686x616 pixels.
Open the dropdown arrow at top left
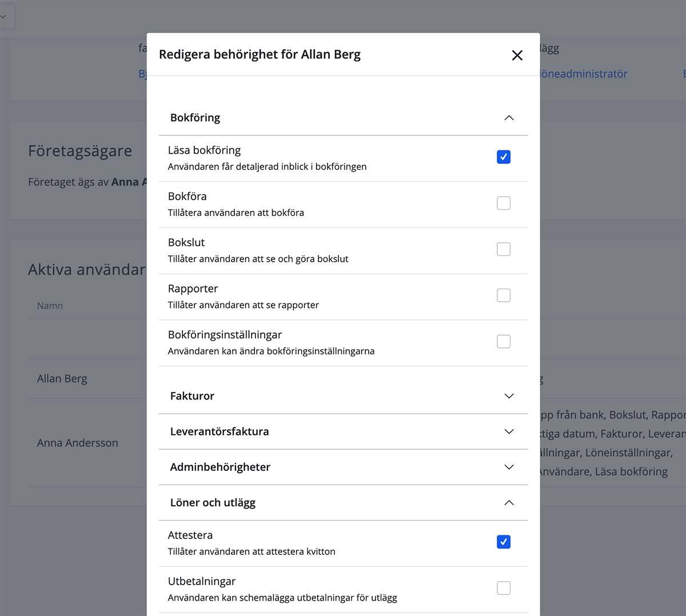tap(3, 17)
